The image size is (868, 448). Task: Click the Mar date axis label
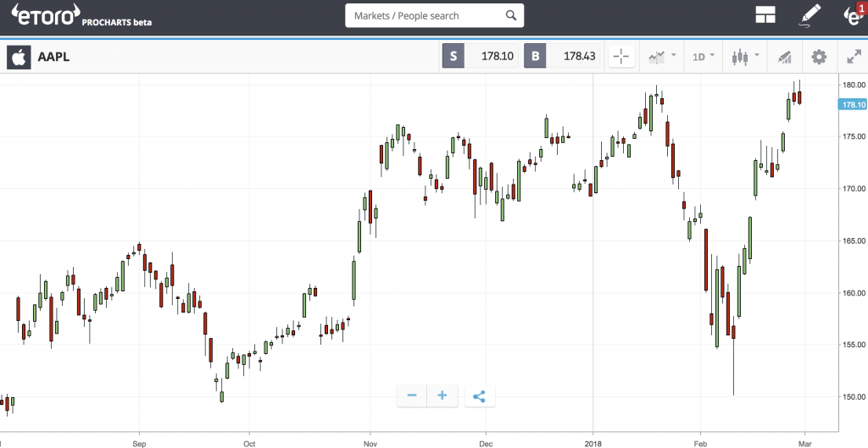tap(804, 444)
